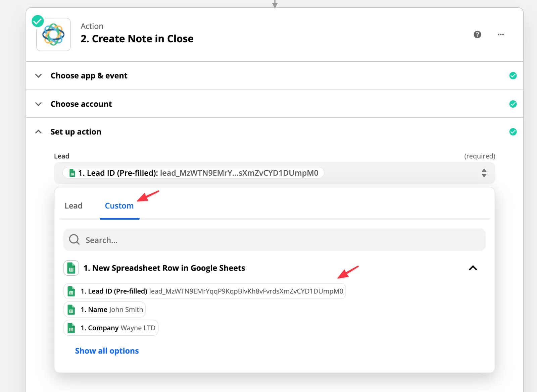Click the 'Action' label above the title
Viewport: 537px width, 392px height.
92,26
